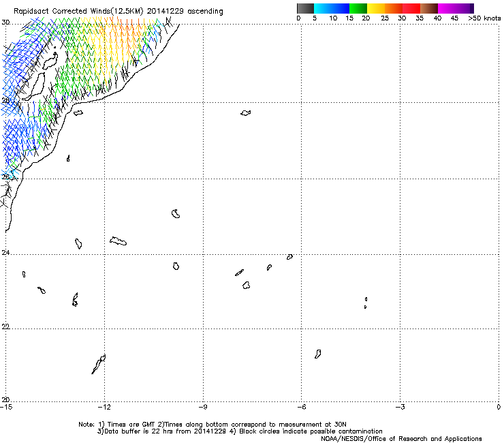The height and width of the screenshot is (443, 504).
Task: Click latitude label '24' on the left axis
Action: [x=5, y=253]
